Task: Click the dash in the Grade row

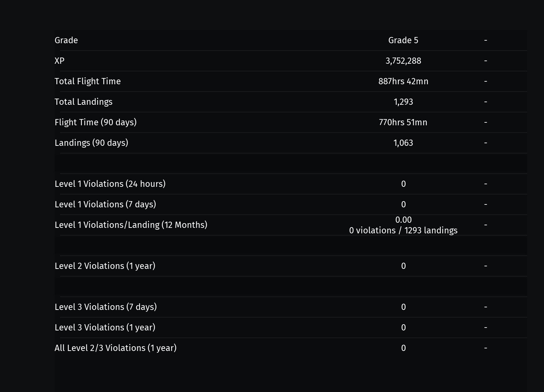Action: 486,40
